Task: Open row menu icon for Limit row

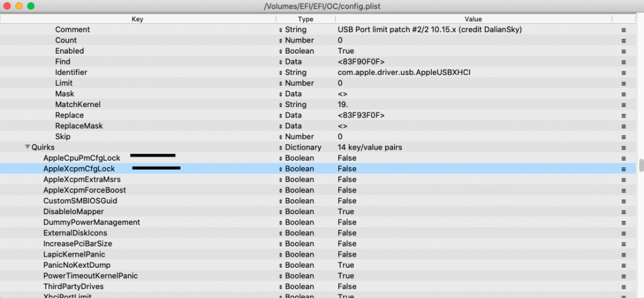Action: tap(623, 84)
